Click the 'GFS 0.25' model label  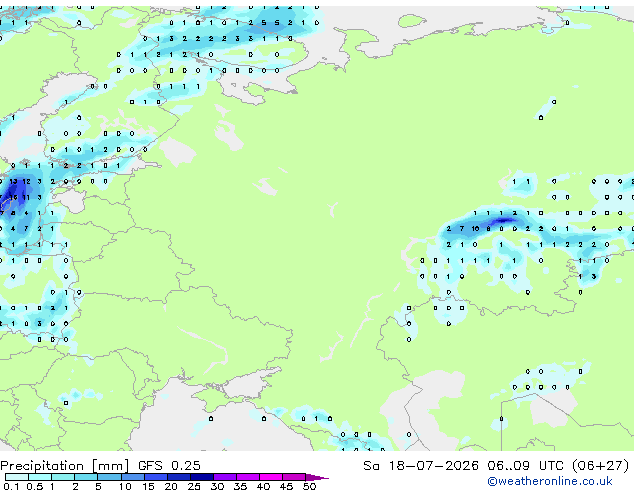(169, 466)
